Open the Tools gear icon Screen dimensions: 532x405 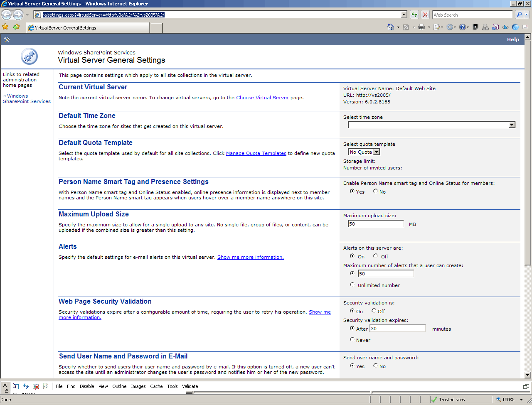click(450, 27)
